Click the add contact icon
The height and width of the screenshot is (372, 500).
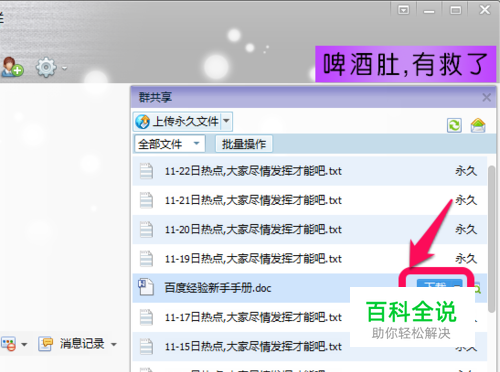click(12, 67)
